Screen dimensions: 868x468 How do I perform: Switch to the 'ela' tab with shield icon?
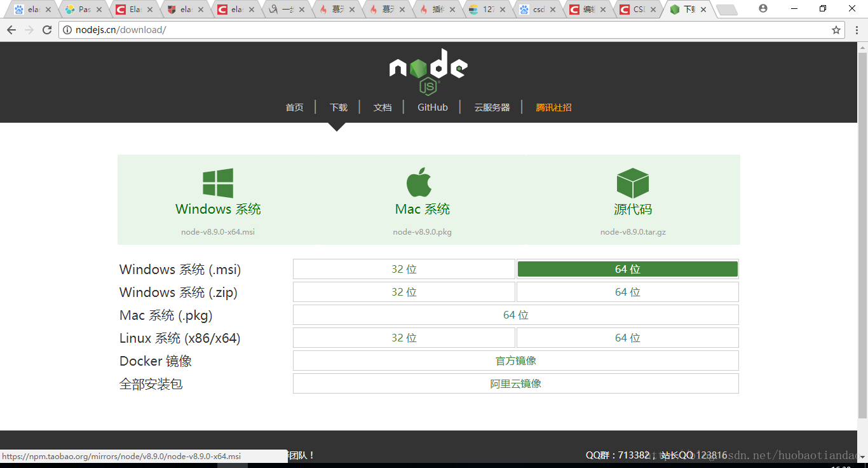pos(184,10)
